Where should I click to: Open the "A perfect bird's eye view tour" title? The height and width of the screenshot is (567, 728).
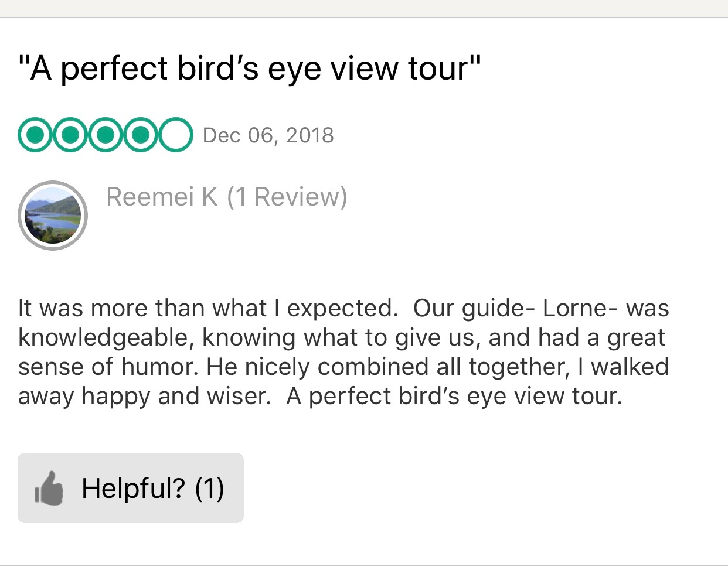(x=250, y=69)
